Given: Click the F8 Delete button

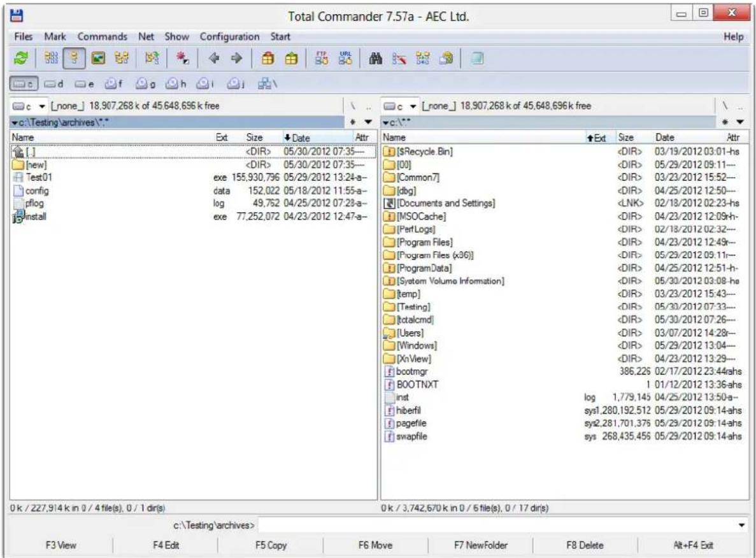Looking at the screenshot, I should point(585,545).
